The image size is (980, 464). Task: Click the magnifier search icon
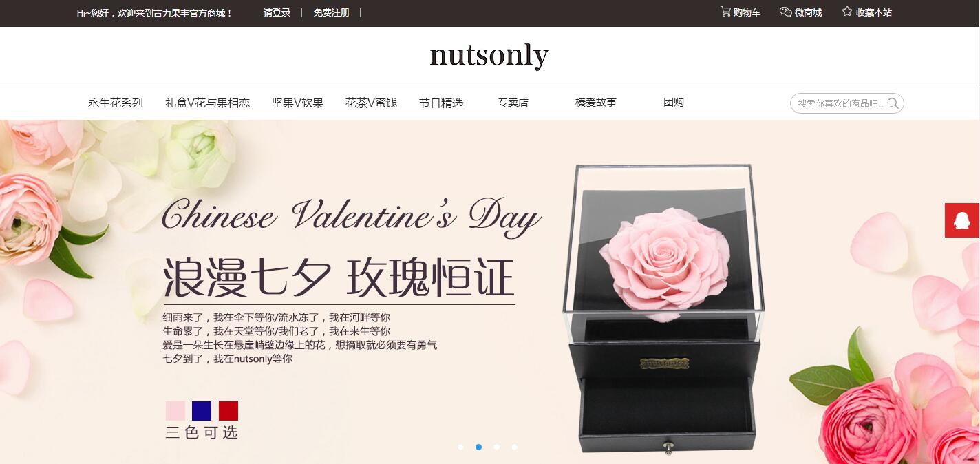tap(893, 103)
